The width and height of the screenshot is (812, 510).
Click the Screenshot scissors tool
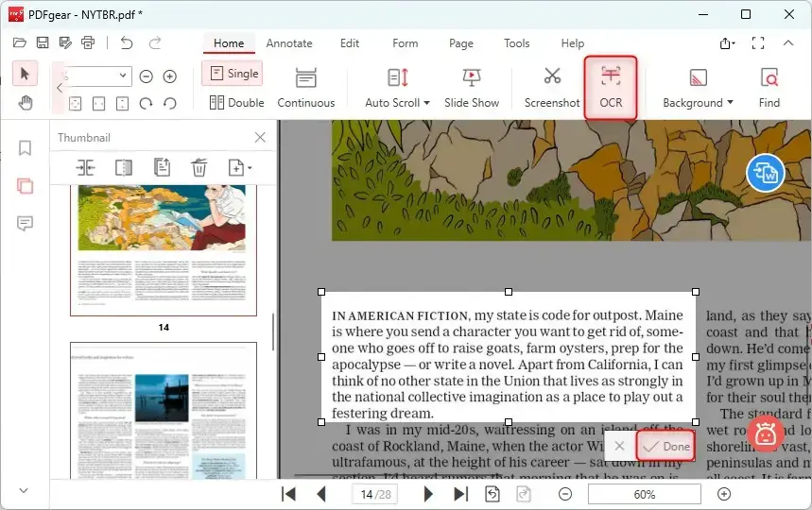click(x=552, y=87)
